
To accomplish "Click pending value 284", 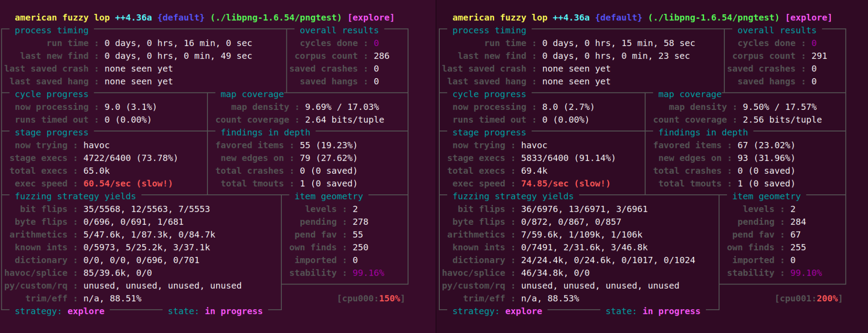I will pos(798,222).
